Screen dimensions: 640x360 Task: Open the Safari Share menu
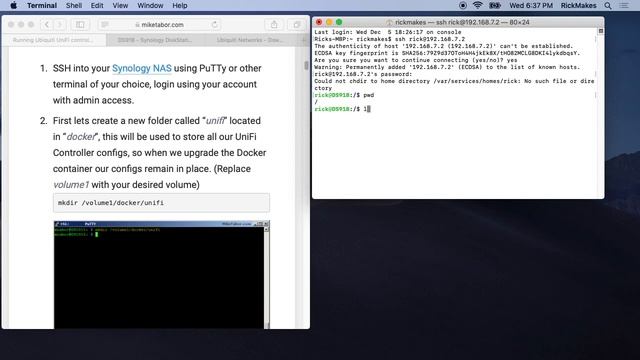(x=274, y=24)
